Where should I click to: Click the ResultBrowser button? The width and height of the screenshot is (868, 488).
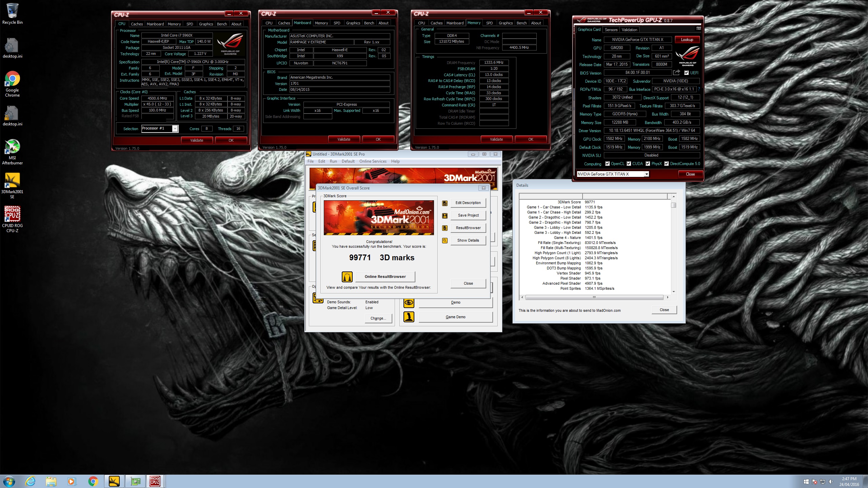[x=468, y=228]
